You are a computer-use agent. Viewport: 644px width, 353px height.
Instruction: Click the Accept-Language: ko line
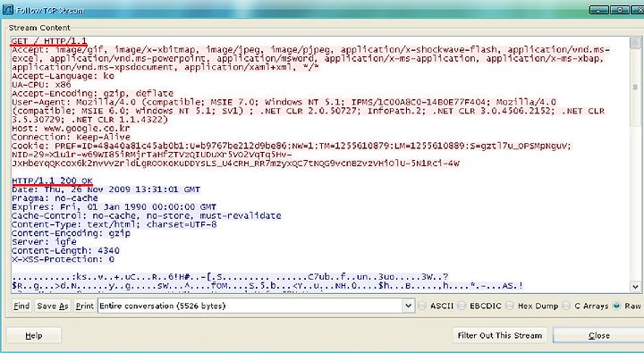63,76
